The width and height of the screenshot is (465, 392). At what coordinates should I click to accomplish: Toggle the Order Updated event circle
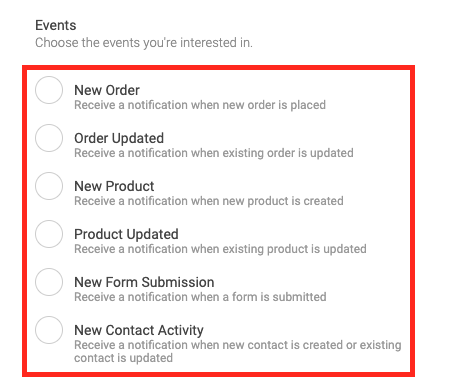49,138
